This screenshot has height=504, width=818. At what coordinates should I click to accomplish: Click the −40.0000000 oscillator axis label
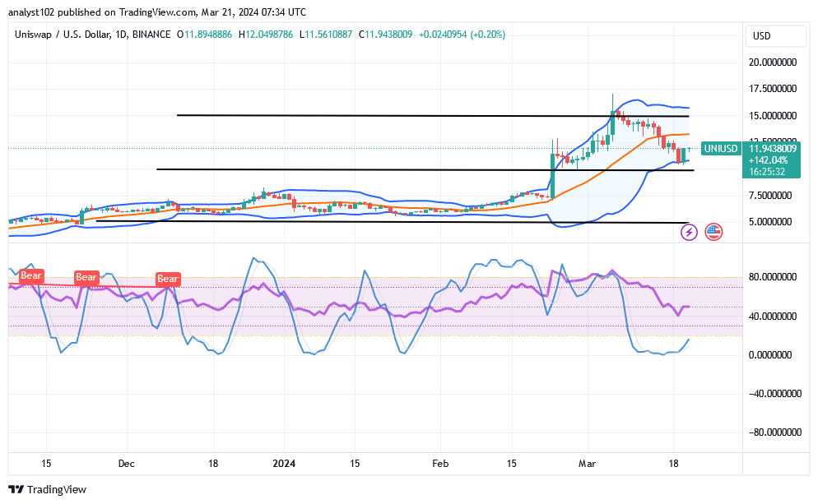point(774,394)
